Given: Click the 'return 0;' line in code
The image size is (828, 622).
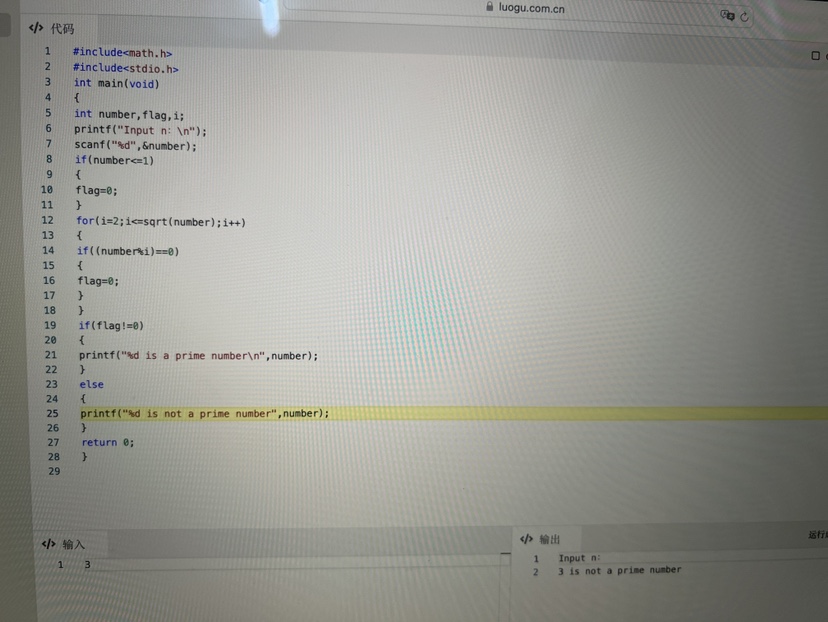Looking at the screenshot, I should 107,442.
